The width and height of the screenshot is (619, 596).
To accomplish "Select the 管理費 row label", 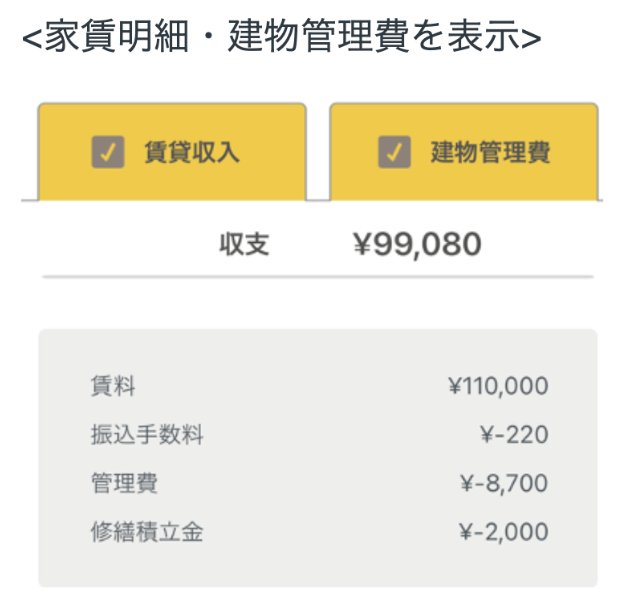I will (x=123, y=484).
